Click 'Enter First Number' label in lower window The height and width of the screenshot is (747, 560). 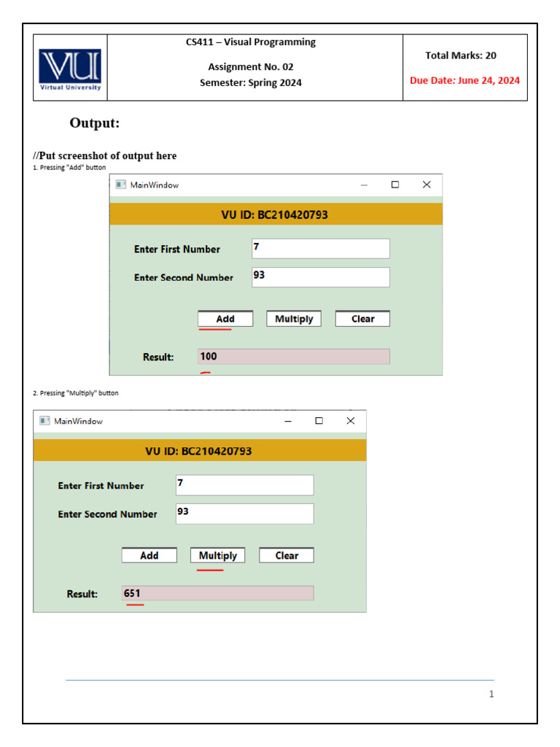[101, 485]
